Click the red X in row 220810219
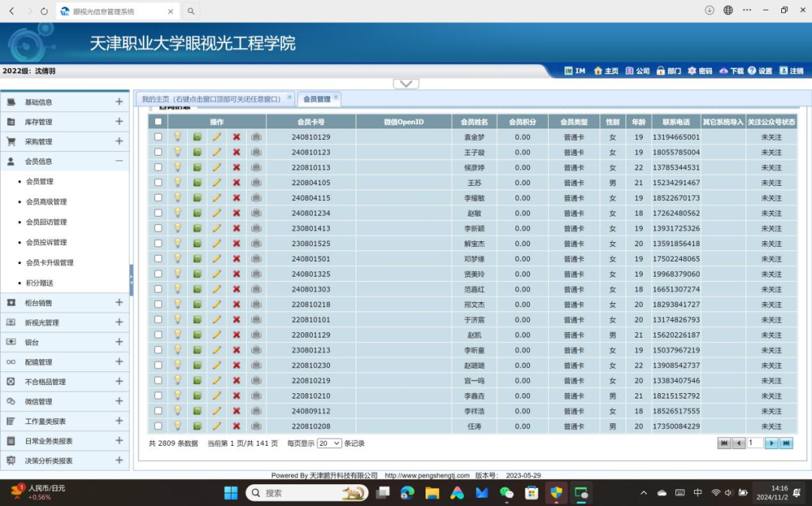Screen dimensions: 812x506 pos(236,380)
